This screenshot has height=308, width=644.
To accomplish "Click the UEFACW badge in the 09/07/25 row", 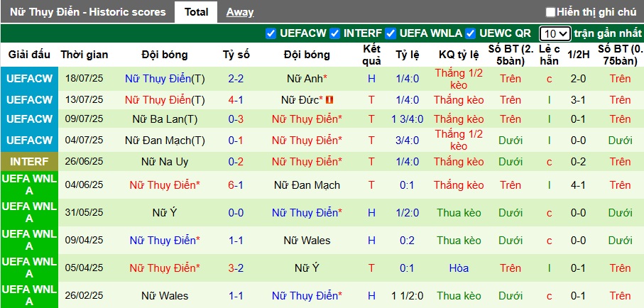I will [29, 119].
